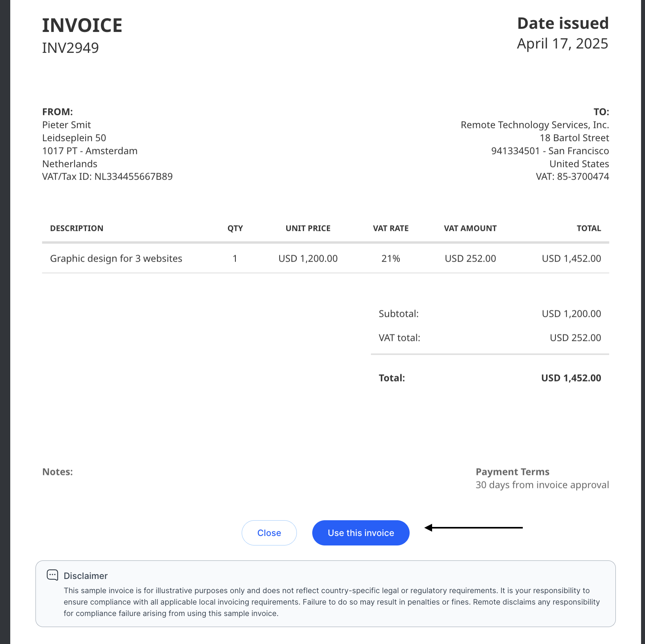Click the date April 17, 2025
645x644 pixels.
coord(563,44)
